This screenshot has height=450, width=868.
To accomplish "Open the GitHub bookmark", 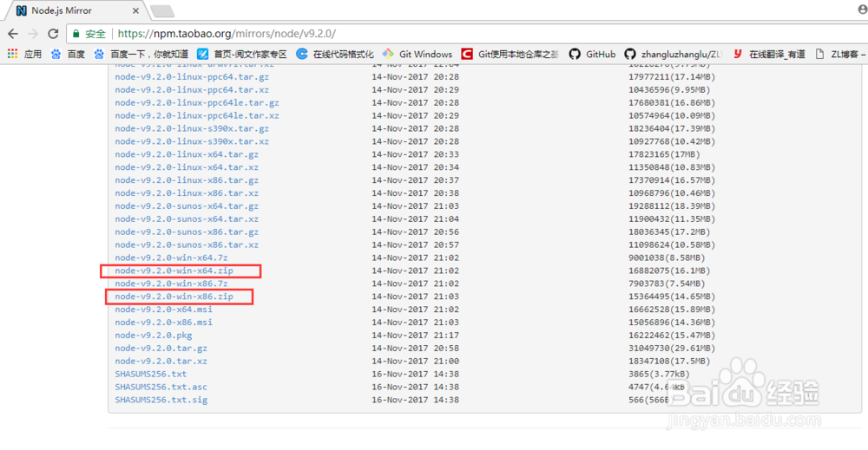I will (x=592, y=54).
